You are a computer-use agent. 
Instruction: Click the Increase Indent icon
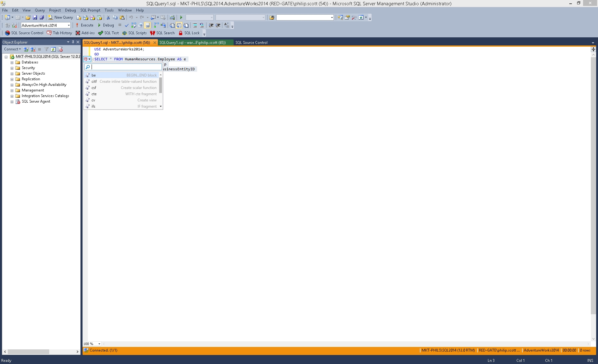point(218,25)
